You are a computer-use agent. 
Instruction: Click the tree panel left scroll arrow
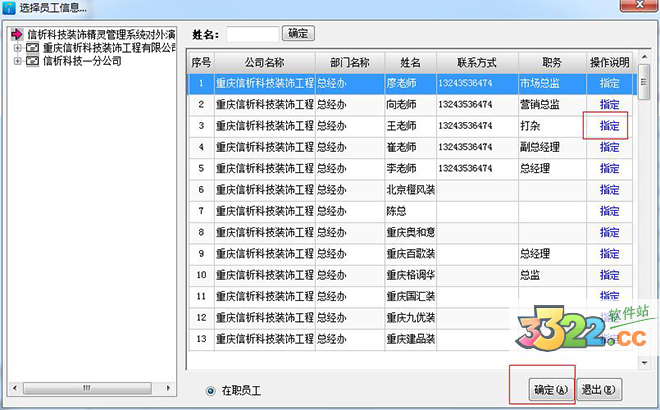coord(15,388)
